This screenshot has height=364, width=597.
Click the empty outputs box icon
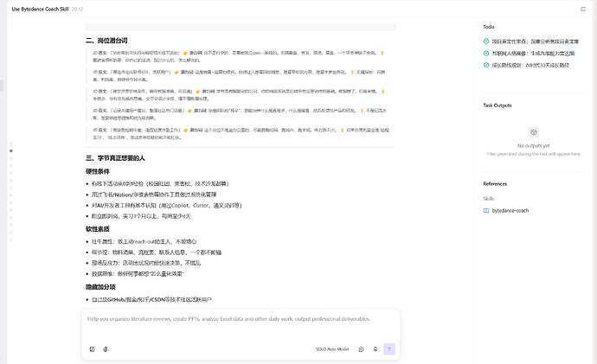534,132
